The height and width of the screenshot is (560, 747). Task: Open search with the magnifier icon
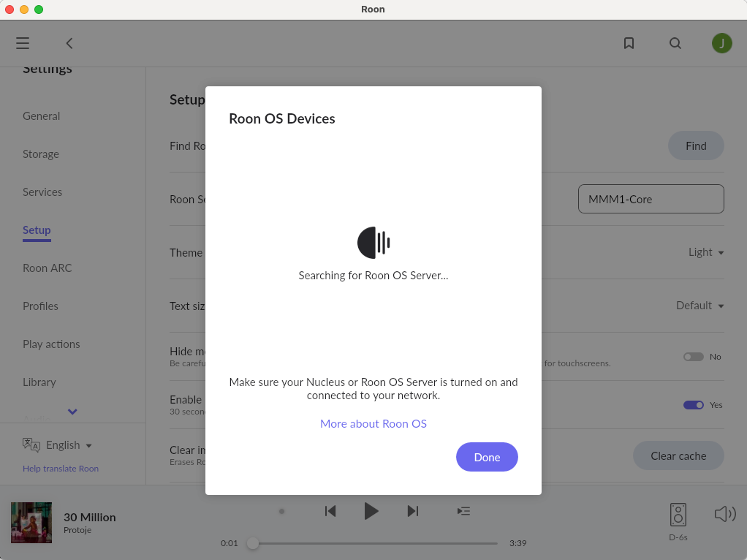675,43
